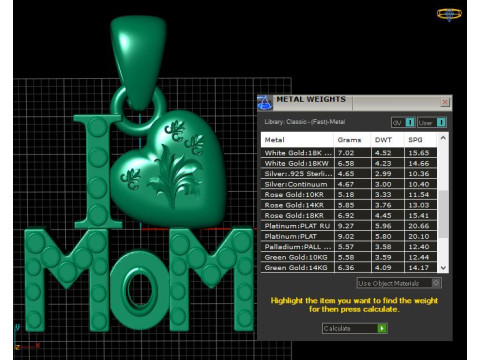Image resolution: width=480 pixels, height=360 pixels.
Task: Select the Platinum:PLAT row
Action: [x=349, y=236]
